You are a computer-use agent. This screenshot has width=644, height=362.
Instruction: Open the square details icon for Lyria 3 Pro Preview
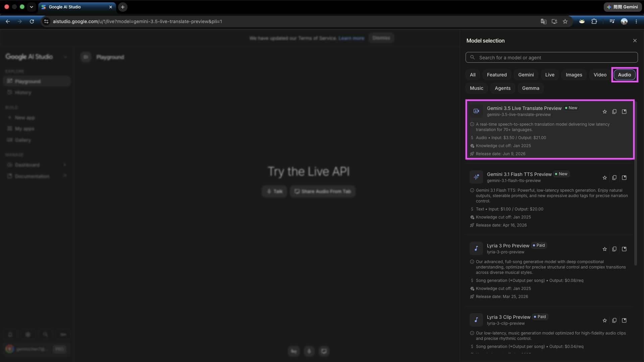pos(624,249)
